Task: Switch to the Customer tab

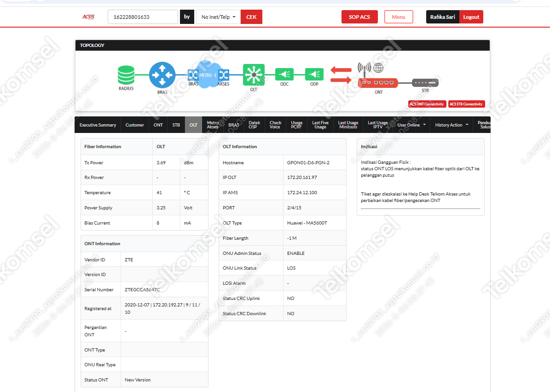Action: (x=135, y=125)
